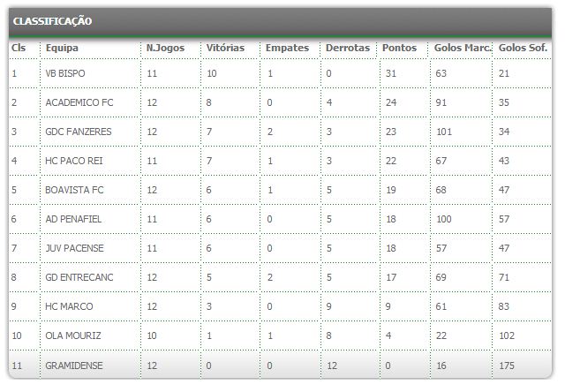Click the Equipa column header

(62, 48)
